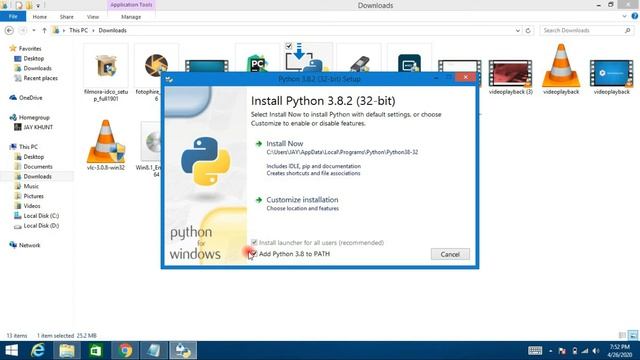Go back in Explorer navigation

tap(9, 31)
